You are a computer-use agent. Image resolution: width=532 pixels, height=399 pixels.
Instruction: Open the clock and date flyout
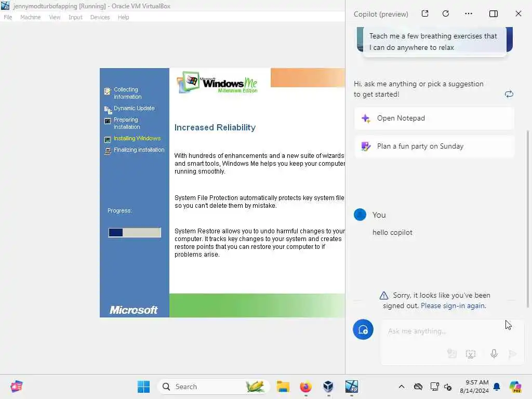click(474, 387)
